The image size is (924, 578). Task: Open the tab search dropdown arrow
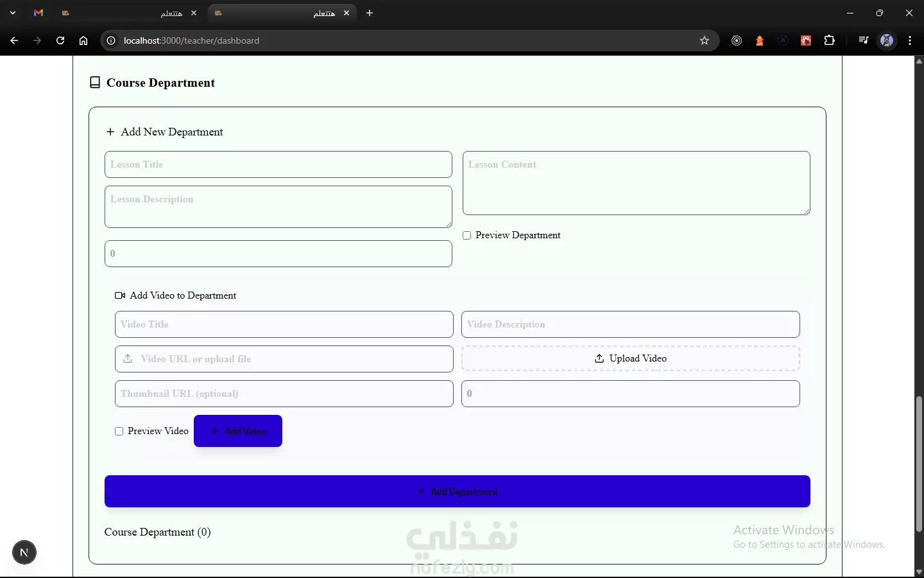pos(13,13)
